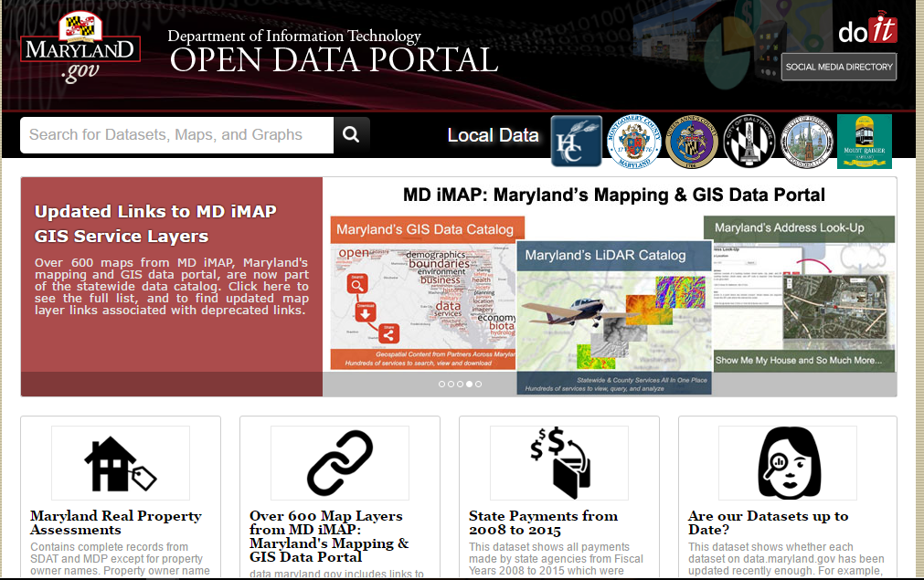Focus the dataset search field
The height and width of the screenshot is (580, 924).
tap(176, 135)
